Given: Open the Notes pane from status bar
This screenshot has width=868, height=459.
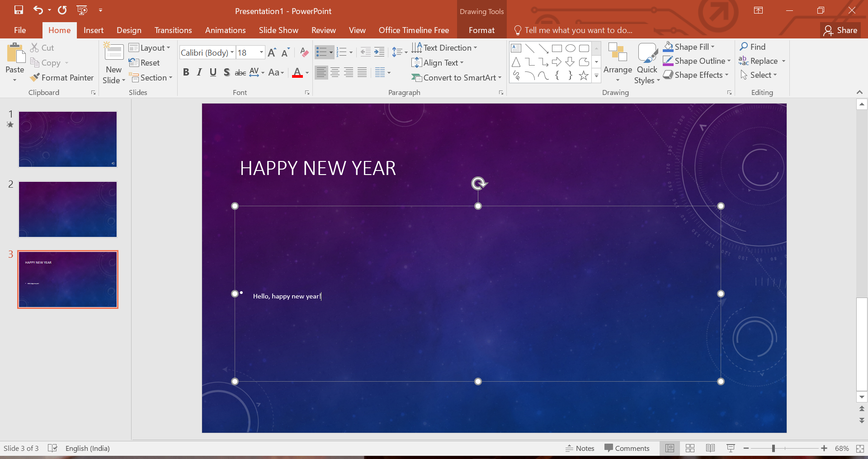Looking at the screenshot, I should [x=580, y=448].
